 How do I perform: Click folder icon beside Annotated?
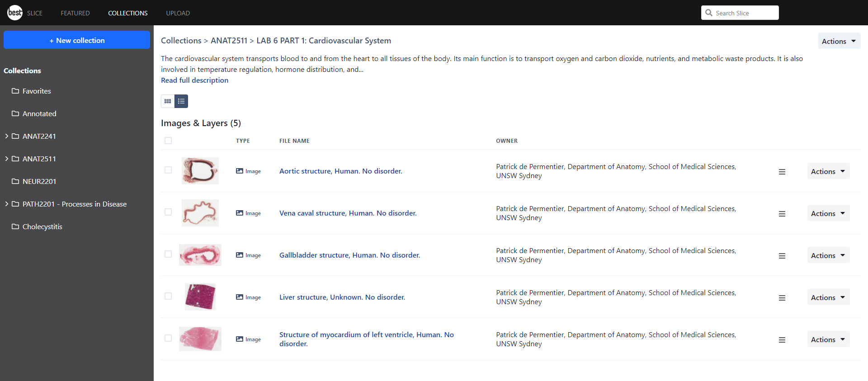(x=15, y=113)
